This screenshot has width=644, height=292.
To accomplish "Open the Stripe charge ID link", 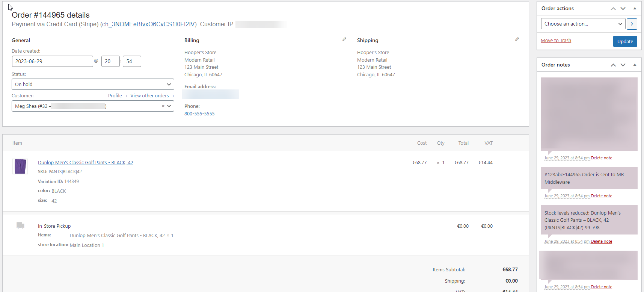I will coord(149,24).
